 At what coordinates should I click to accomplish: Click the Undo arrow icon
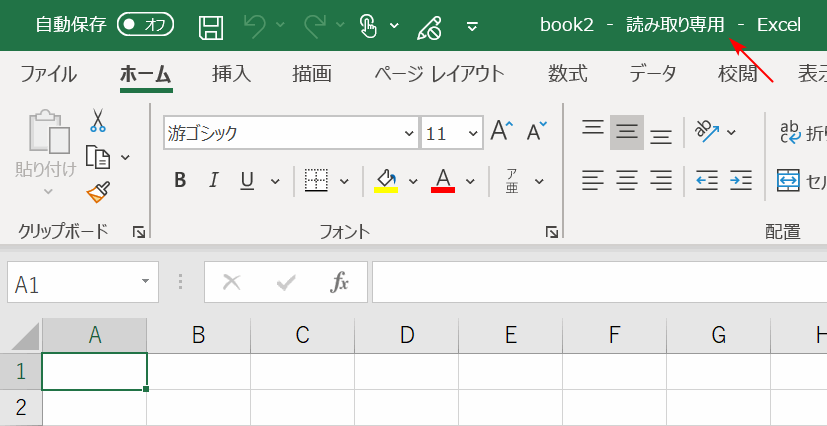(x=257, y=26)
